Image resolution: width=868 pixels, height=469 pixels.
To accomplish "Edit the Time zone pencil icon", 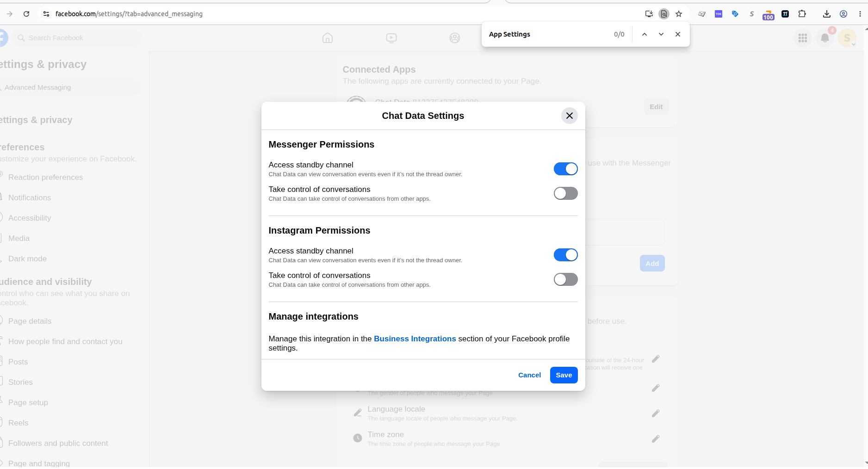I will pyautogui.click(x=656, y=439).
